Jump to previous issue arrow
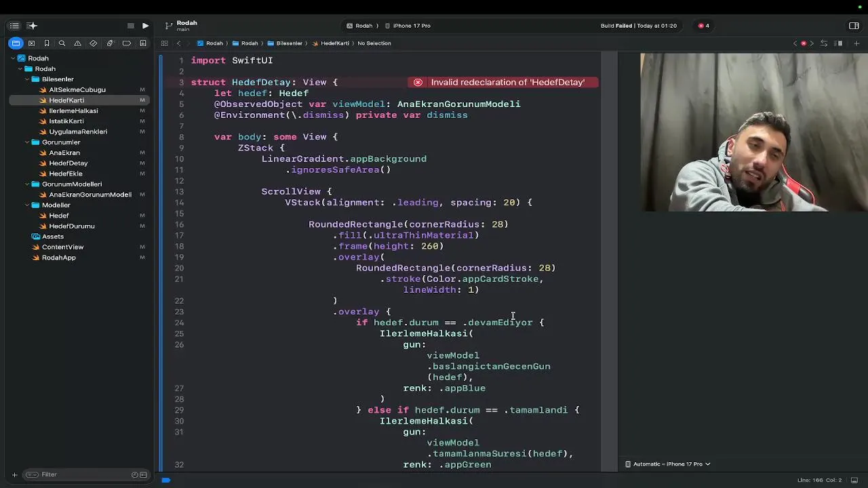The width and height of the screenshot is (868, 488). coord(795,43)
